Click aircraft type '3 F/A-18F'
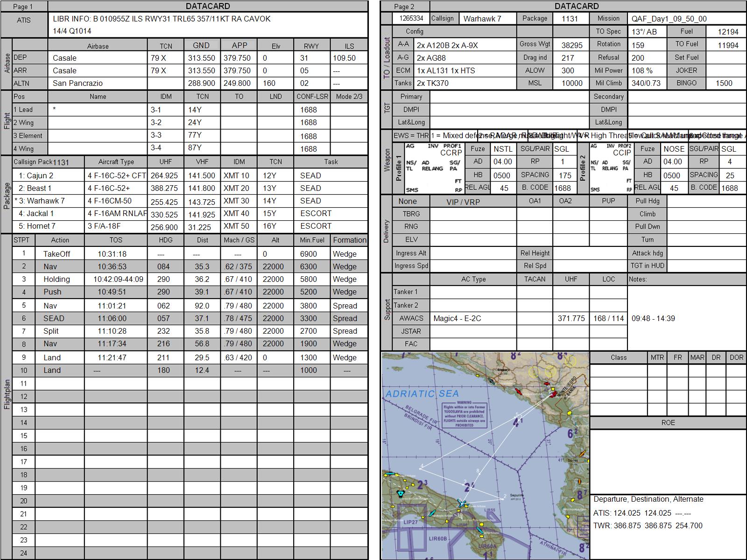747x560 pixels. point(104,226)
